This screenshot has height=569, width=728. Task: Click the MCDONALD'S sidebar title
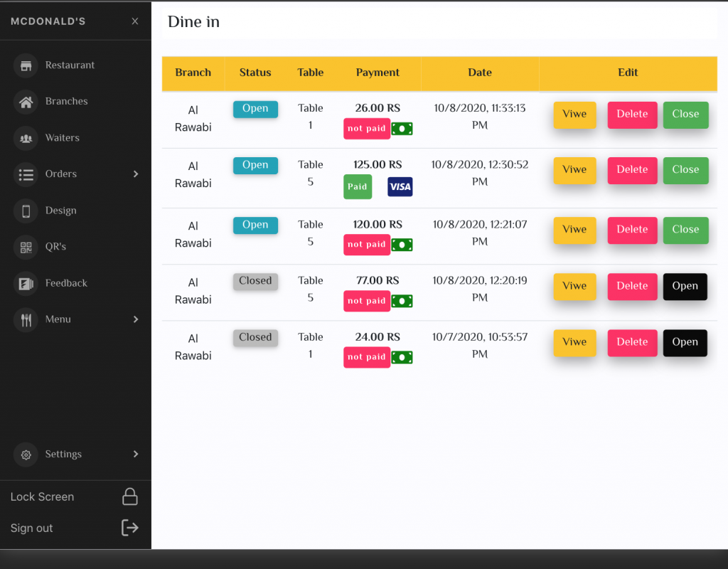click(x=48, y=21)
